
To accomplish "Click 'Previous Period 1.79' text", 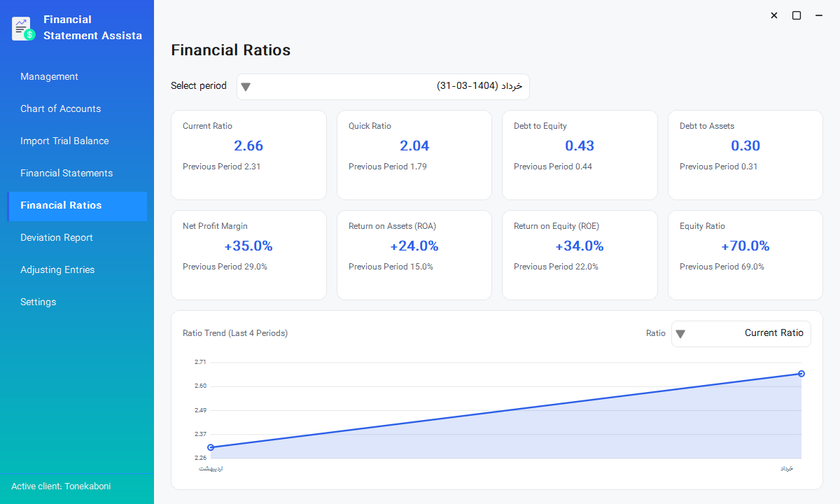I will (388, 167).
